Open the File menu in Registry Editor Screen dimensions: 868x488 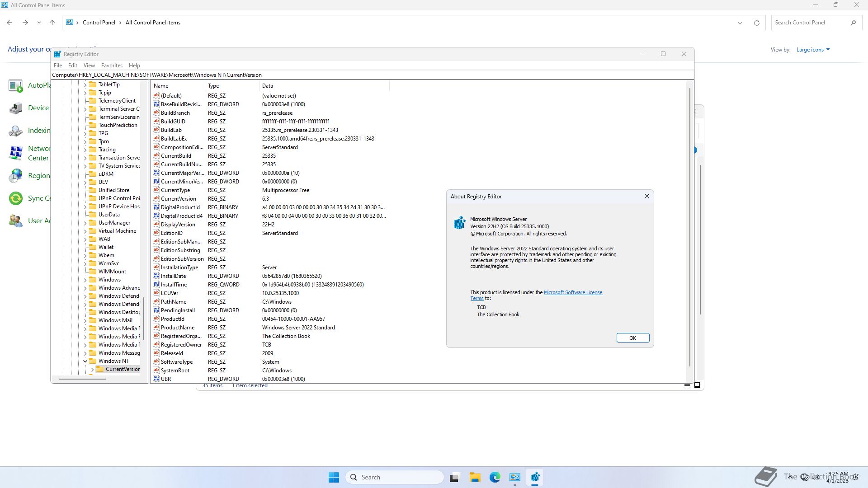tap(58, 66)
